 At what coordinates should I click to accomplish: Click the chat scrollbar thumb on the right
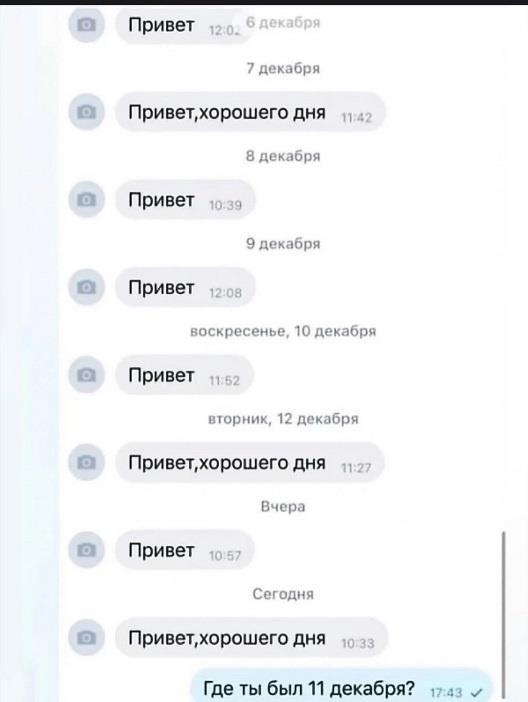(x=504, y=616)
